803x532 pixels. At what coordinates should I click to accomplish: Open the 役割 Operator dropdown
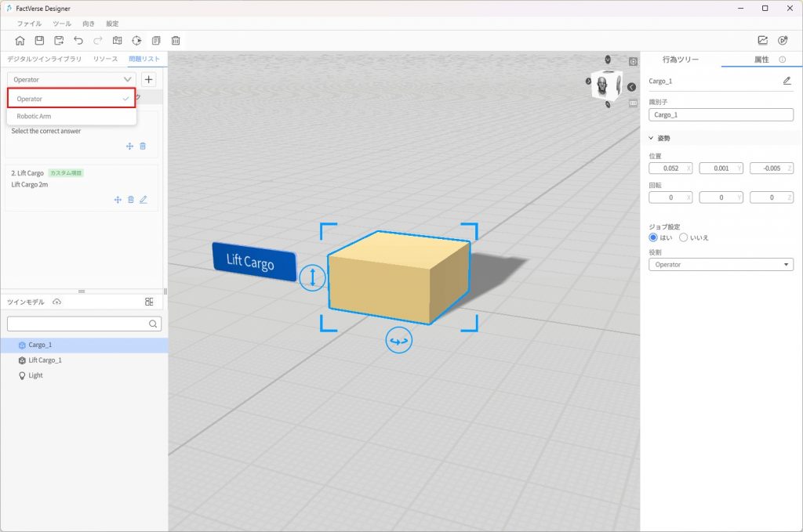721,265
